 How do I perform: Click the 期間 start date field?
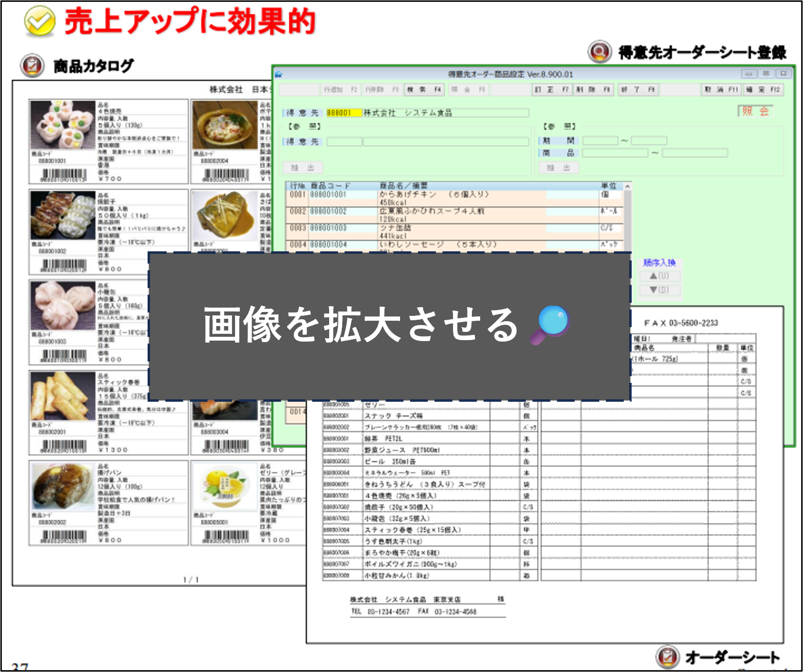click(x=600, y=141)
